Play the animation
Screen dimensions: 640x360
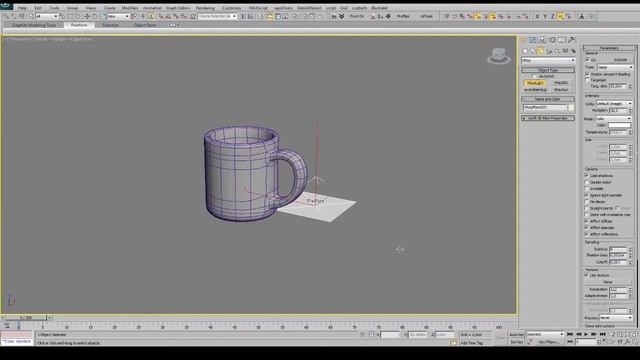click(x=586, y=334)
